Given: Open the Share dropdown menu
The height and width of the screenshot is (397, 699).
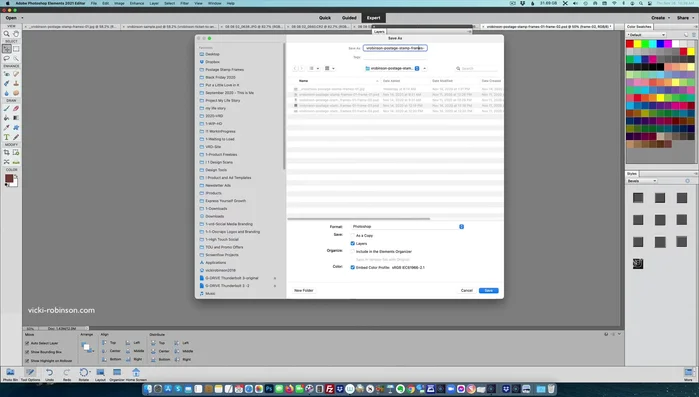Looking at the screenshot, I should pyautogui.click(x=685, y=18).
